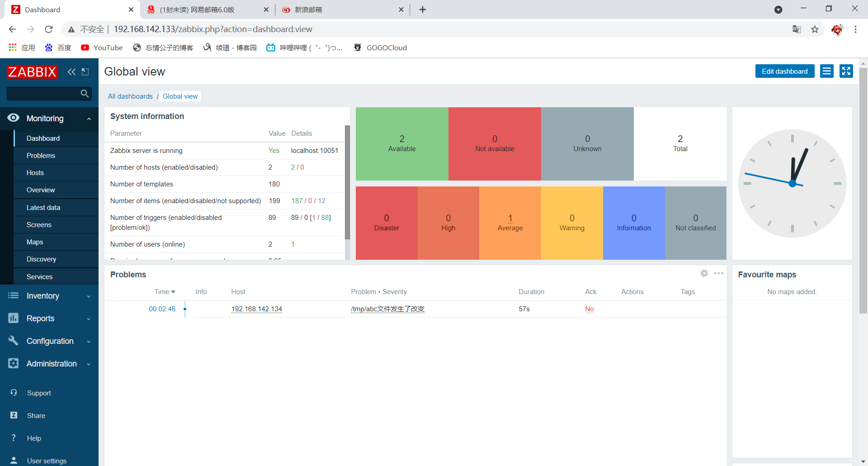
Task: Expand the Reports menu section
Action: tap(89, 319)
